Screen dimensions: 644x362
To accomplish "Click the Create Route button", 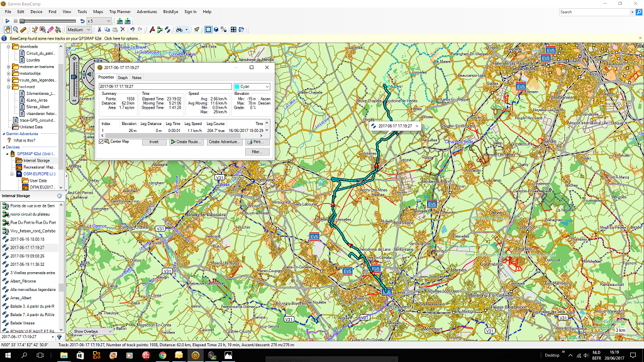I will pyautogui.click(x=186, y=142).
